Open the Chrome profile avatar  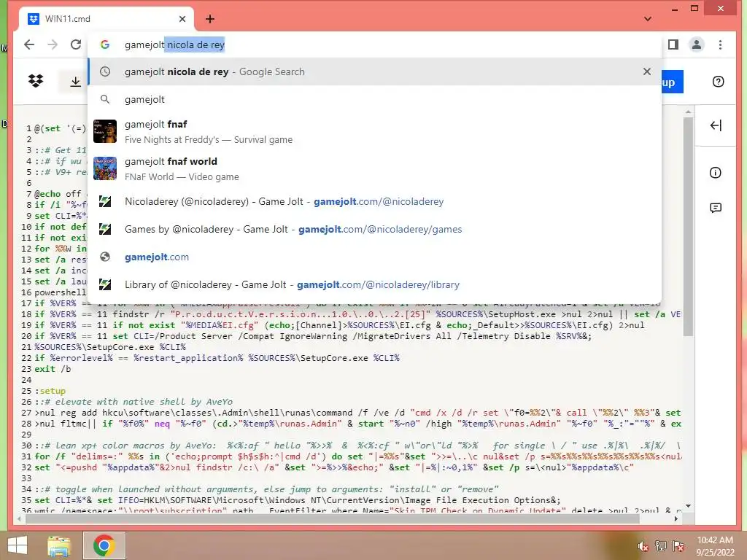coord(697,44)
